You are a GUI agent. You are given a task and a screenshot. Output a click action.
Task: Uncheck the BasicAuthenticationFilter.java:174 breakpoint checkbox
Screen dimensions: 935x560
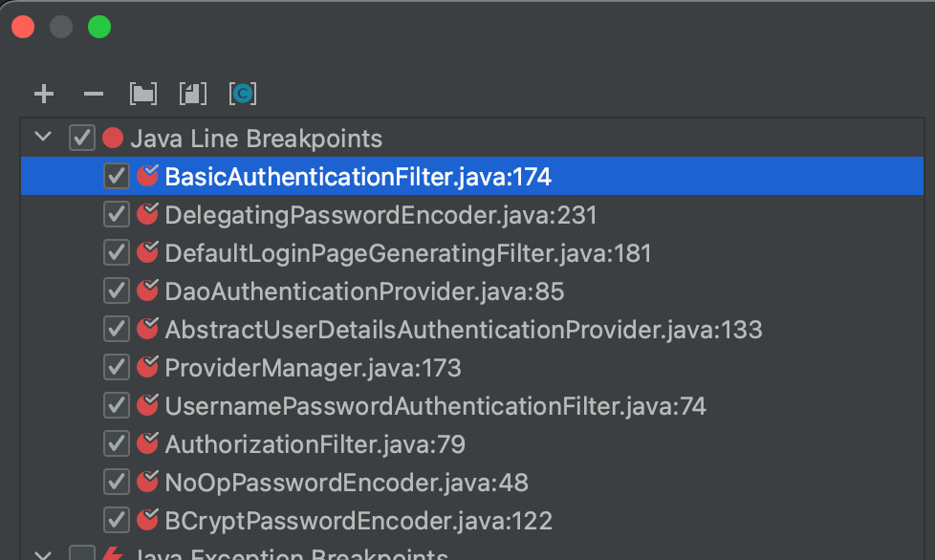117,177
